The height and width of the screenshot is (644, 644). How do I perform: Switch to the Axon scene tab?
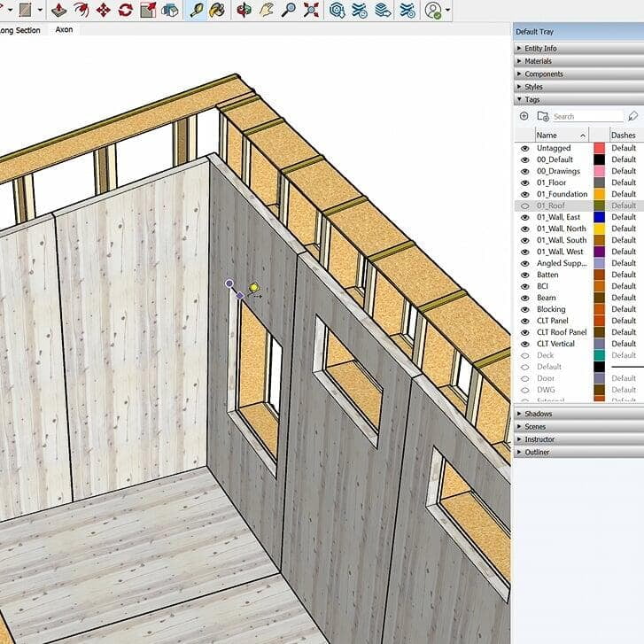64,30
